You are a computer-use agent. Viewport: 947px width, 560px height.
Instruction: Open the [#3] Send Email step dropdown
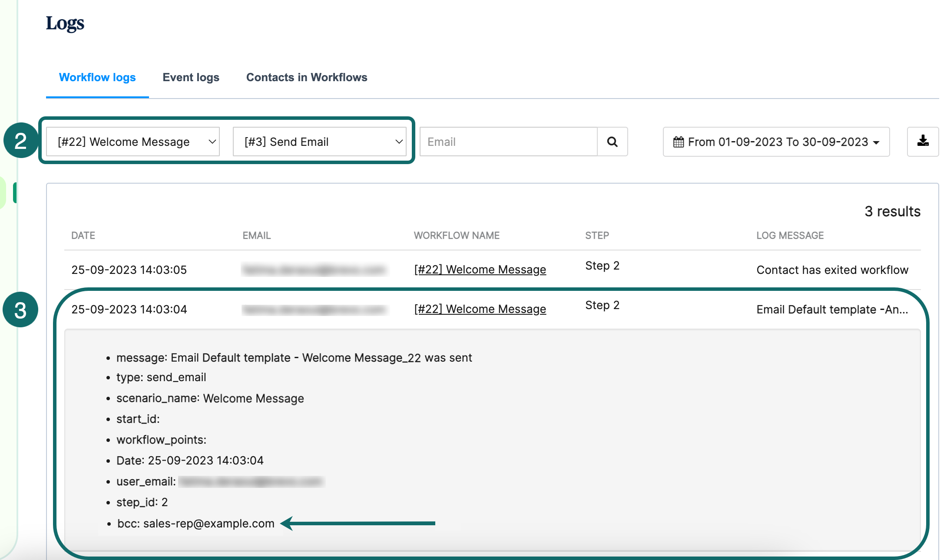319,142
